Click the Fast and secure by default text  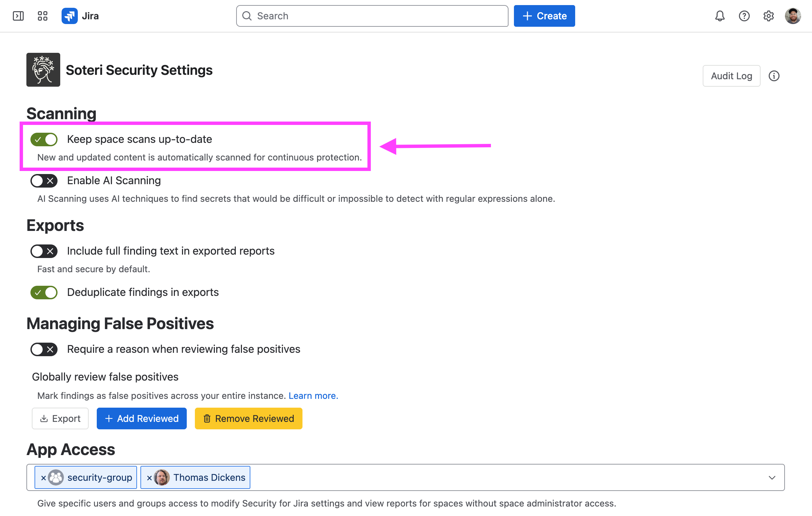tap(94, 269)
